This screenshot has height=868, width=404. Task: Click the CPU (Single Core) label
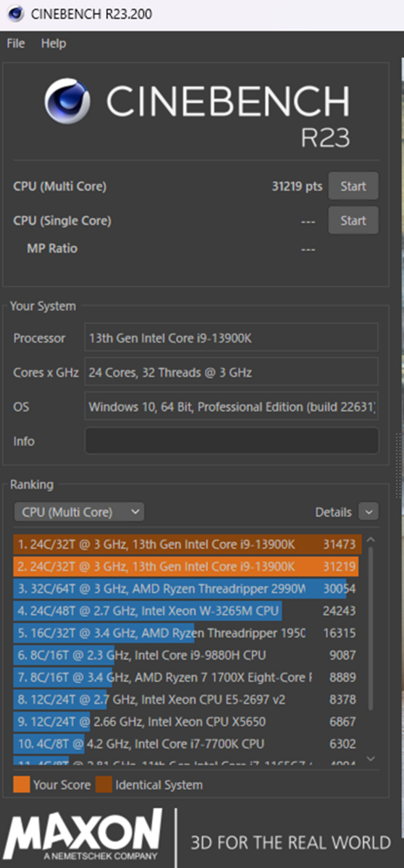[x=62, y=221]
